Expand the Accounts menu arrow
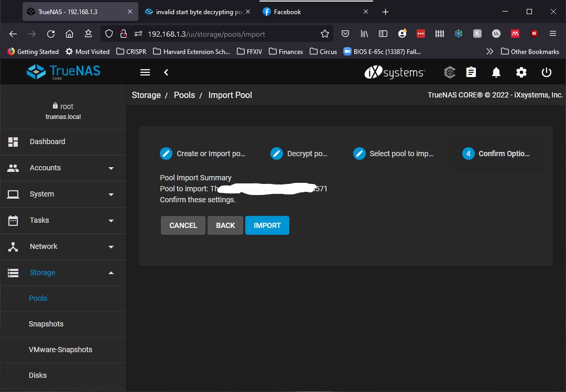566x392 pixels. (111, 168)
